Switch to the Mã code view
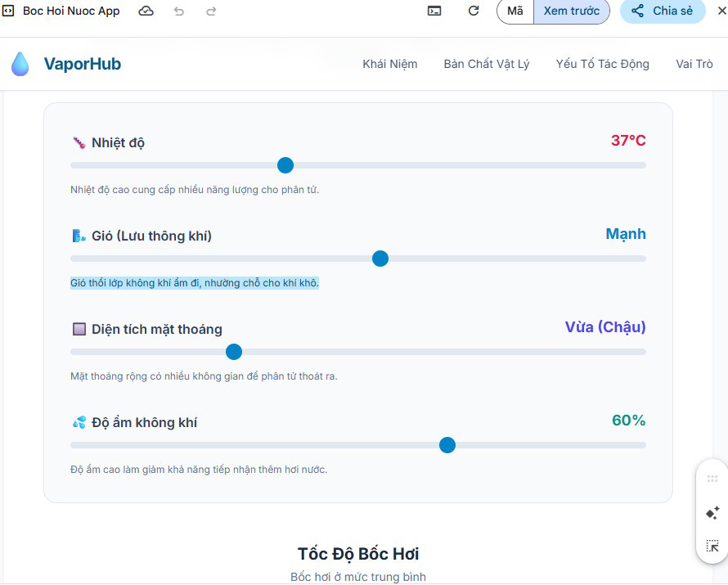Screen dimensions: 728x585 (x=515, y=11)
